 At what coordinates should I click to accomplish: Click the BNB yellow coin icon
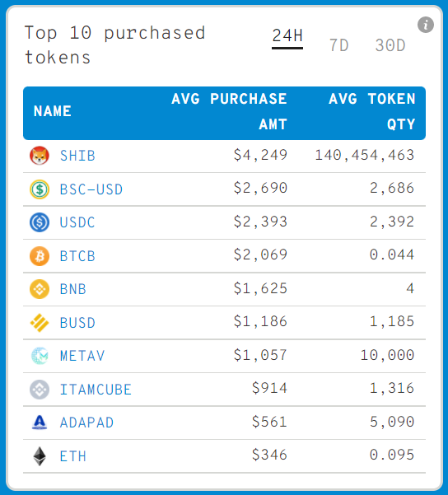pyautogui.click(x=40, y=289)
